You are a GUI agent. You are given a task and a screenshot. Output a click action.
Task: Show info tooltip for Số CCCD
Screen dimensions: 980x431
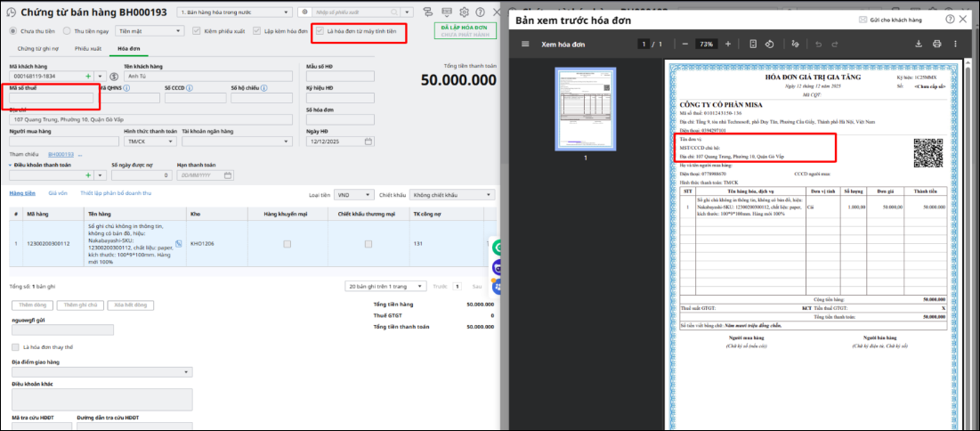(x=190, y=88)
